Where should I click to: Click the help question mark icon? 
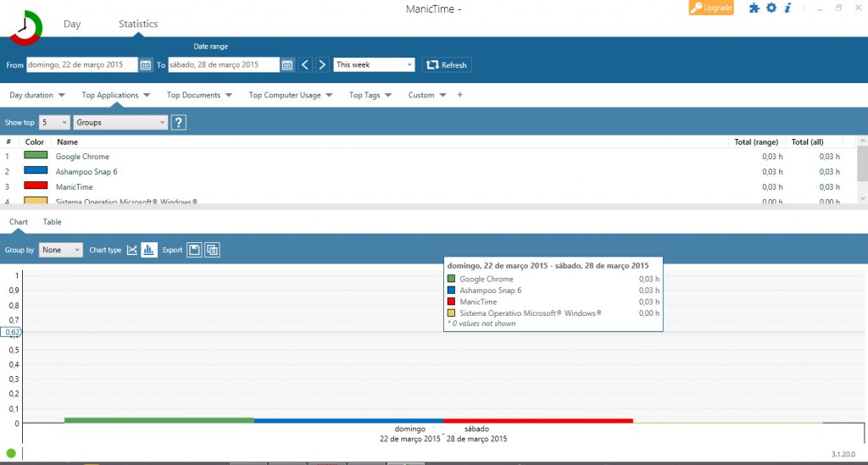click(178, 123)
